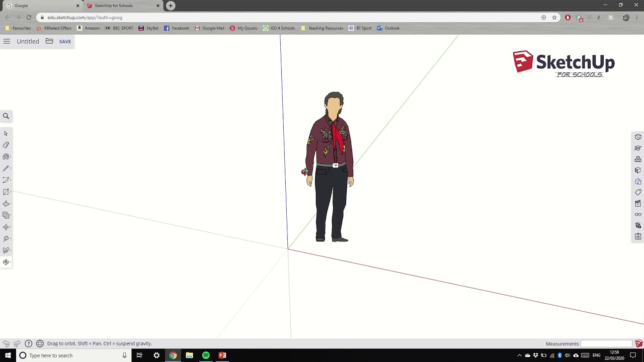Image resolution: width=644 pixels, height=362 pixels.
Task: Switch to the Google browser tab
Action: pos(41,6)
